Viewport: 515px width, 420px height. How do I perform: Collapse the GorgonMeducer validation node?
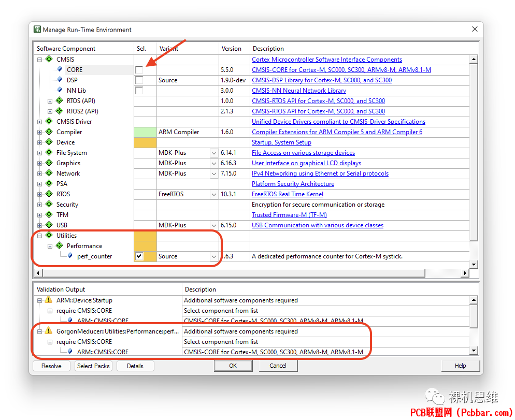tap(40, 331)
